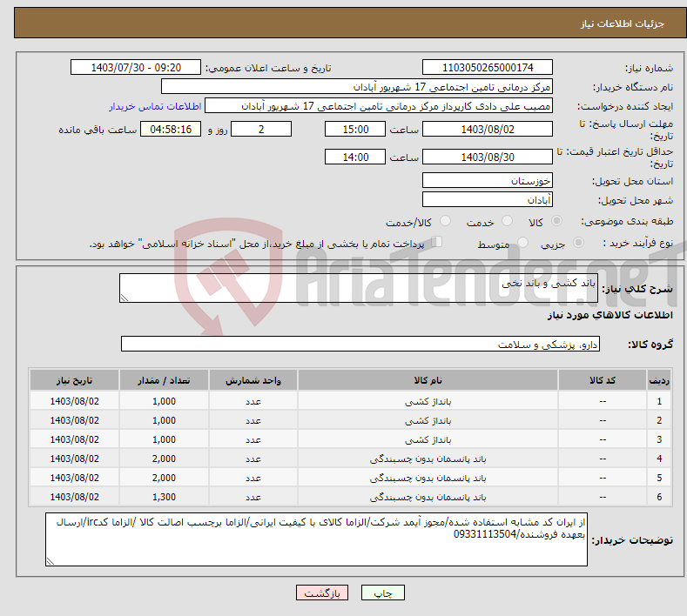Click the deadline time field 15:00
Screen dimensions: 687x616
(x=355, y=129)
